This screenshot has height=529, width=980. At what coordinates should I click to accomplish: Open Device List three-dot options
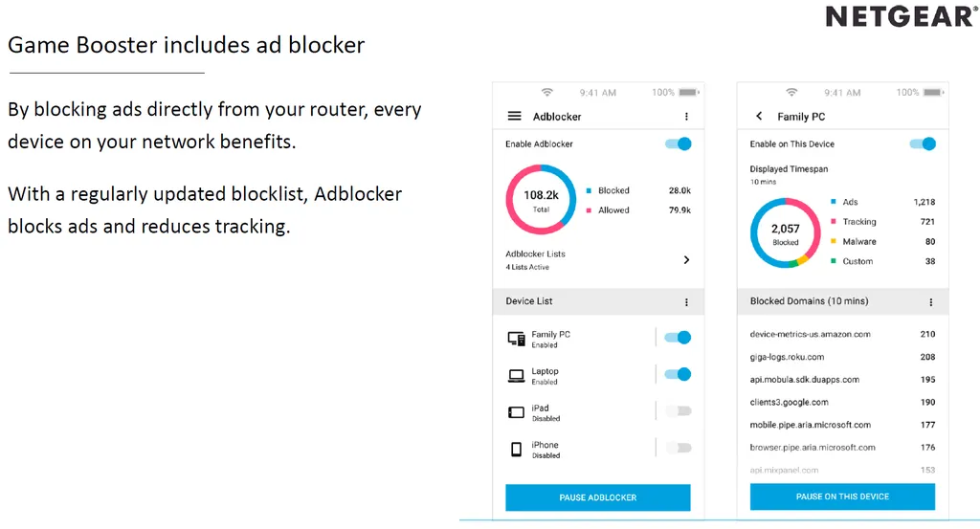[x=686, y=301]
